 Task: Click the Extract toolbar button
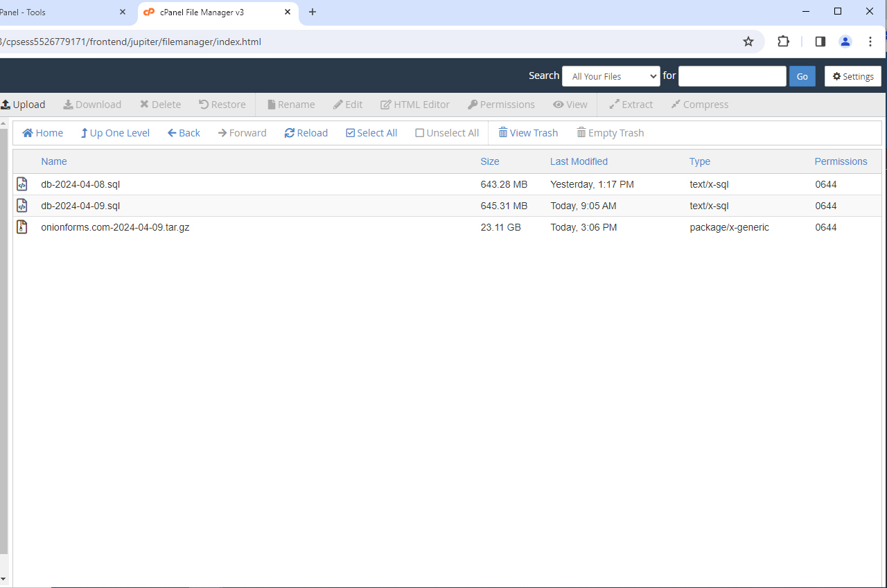click(631, 105)
